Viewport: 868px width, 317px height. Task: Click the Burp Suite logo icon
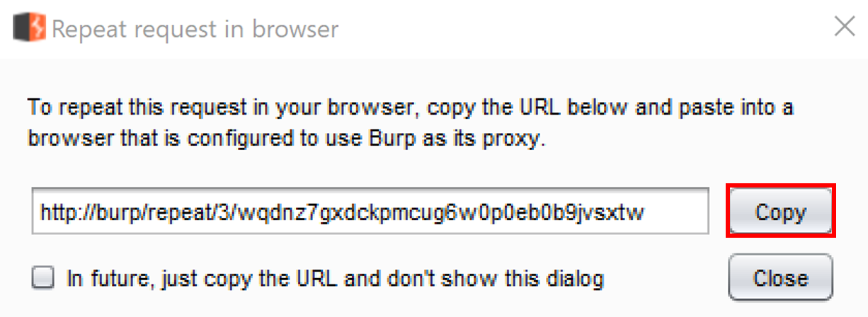(30, 28)
